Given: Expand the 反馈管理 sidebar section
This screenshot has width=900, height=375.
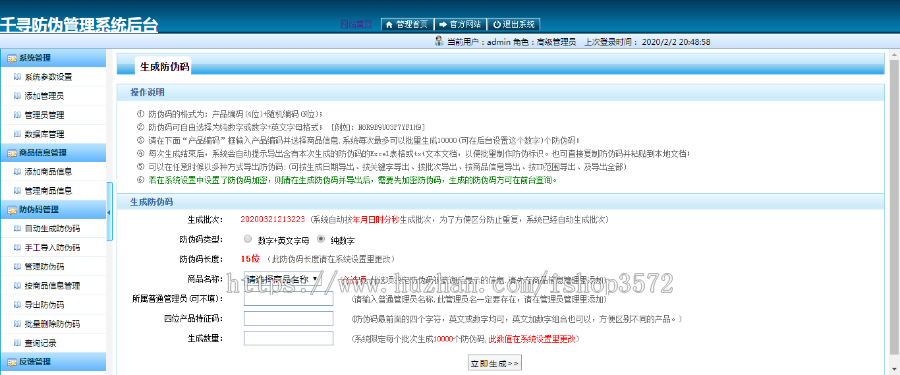Looking at the screenshot, I should (53, 362).
